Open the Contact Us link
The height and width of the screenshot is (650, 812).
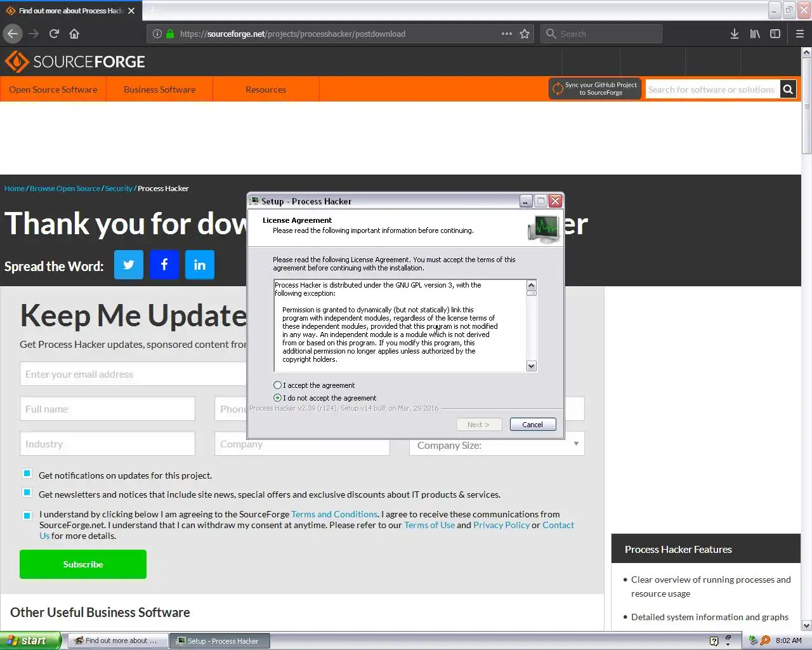click(558, 525)
